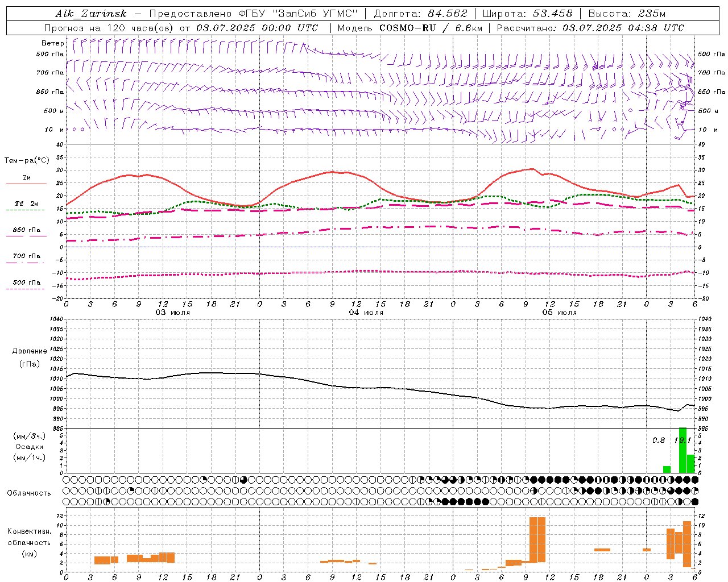
Task: Click the (гПа) unit under Давление
Action: pos(30,364)
